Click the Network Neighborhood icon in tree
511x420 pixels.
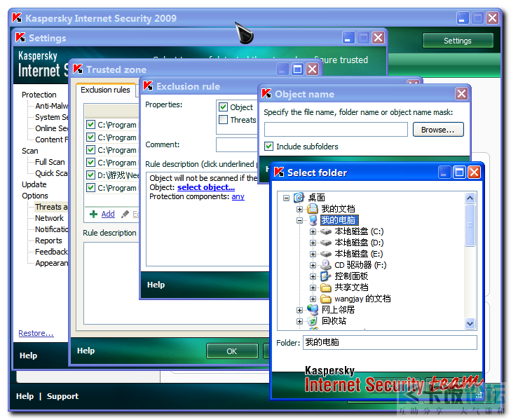click(x=313, y=310)
